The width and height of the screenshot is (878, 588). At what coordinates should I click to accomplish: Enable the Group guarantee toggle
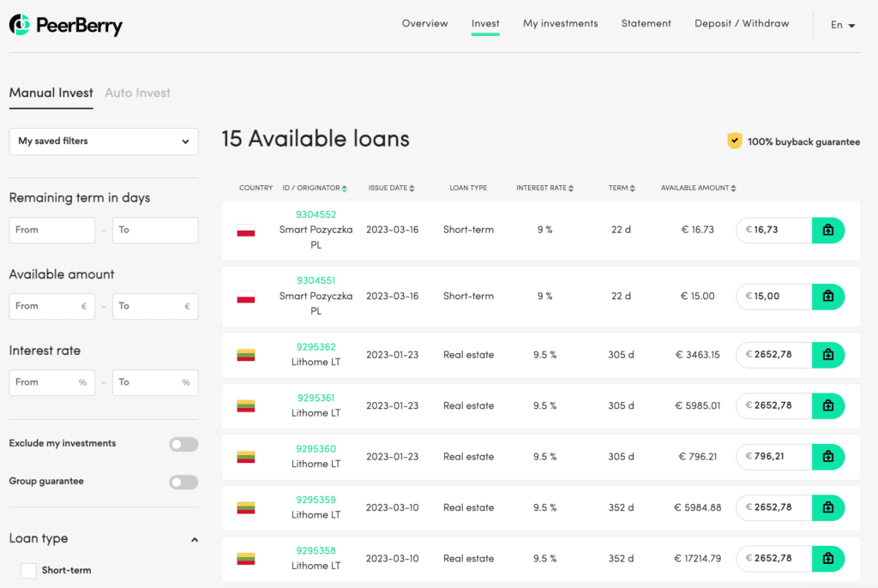pyautogui.click(x=183, y=482)
